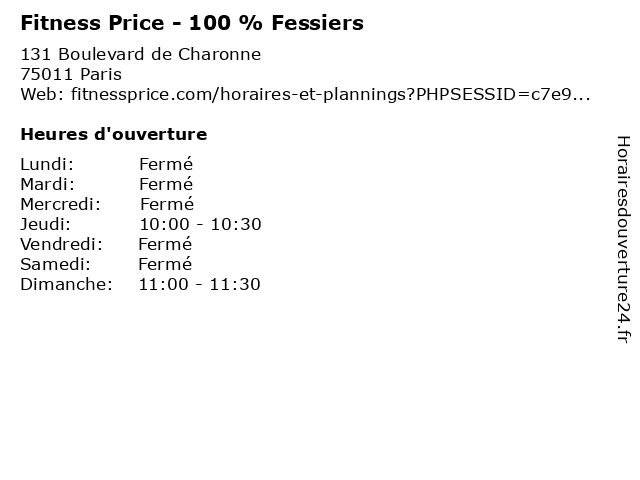Viewport: 640px width, 480px height.
Task: Select the Samedi day label
Action: tap(55, 264)
